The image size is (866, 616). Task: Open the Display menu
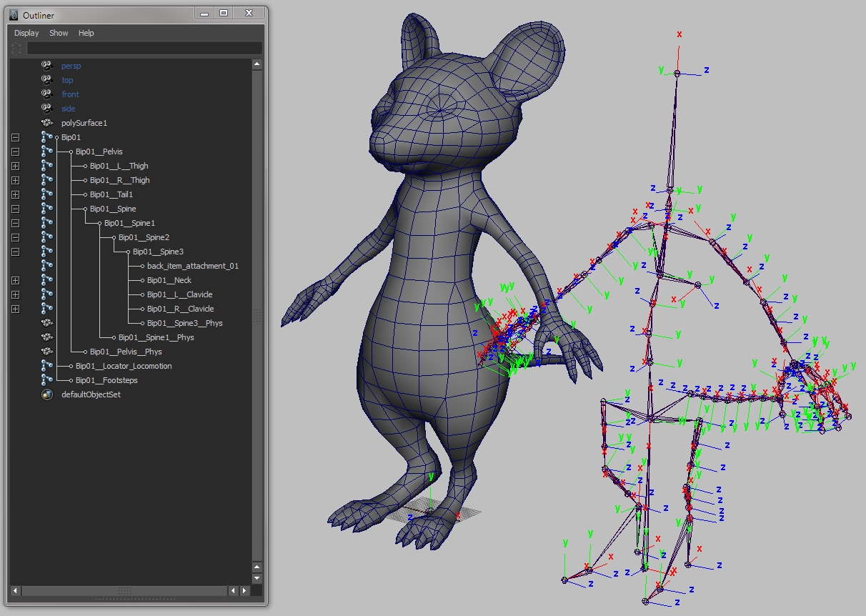[26, 33]
